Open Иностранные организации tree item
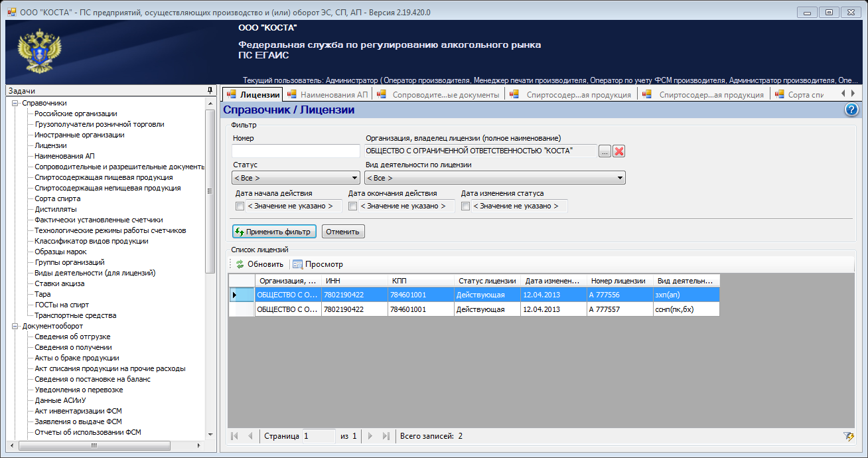This screenshot has width=868, height=458. (80, 135)
